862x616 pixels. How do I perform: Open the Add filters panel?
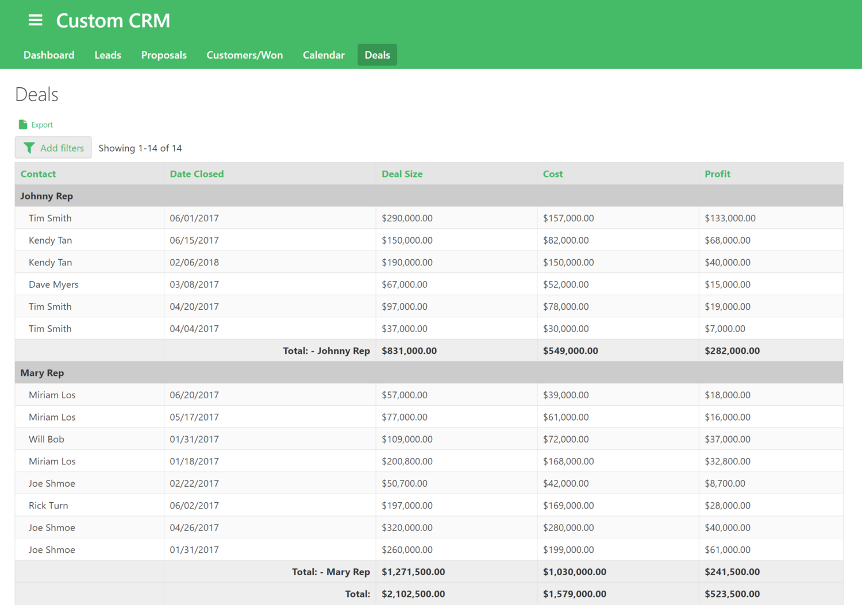[53, 148]
